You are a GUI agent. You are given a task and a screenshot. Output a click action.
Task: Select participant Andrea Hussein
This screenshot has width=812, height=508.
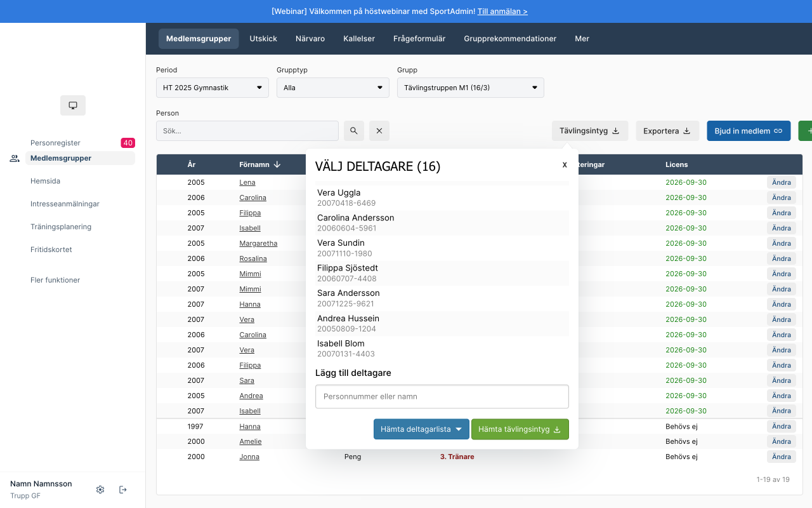point(442,323)
